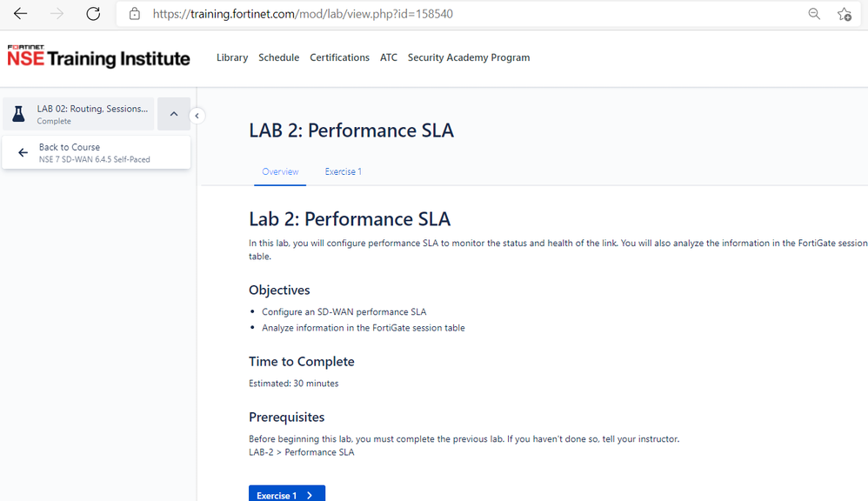Screen dimensions: 868x501
Task: Click the lab flask icon in sidebar
Action: click(x=18, y=114)
